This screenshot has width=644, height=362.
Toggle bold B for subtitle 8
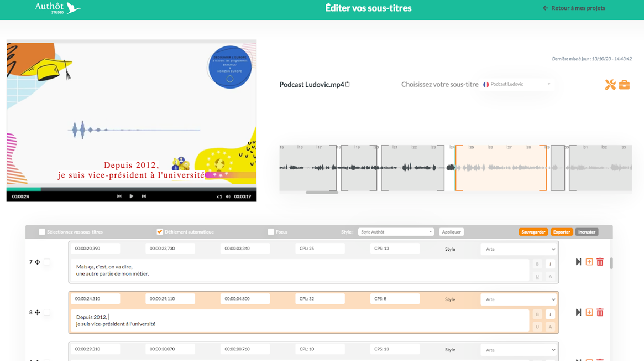click(537, 314)
